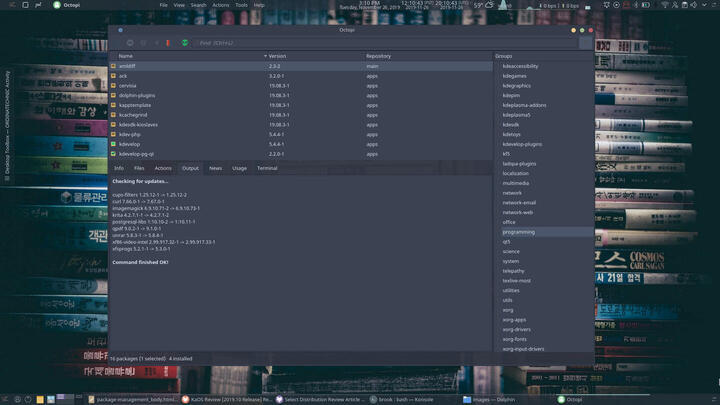Select the telepathy group

[513, 271]
